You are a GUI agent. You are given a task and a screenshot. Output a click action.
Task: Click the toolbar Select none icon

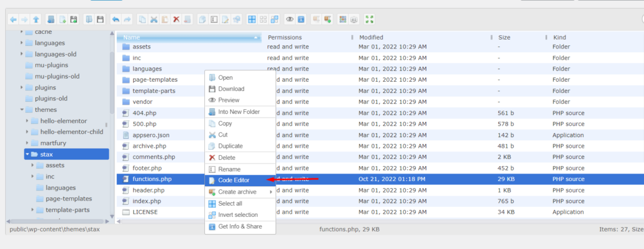coord(264,19)
